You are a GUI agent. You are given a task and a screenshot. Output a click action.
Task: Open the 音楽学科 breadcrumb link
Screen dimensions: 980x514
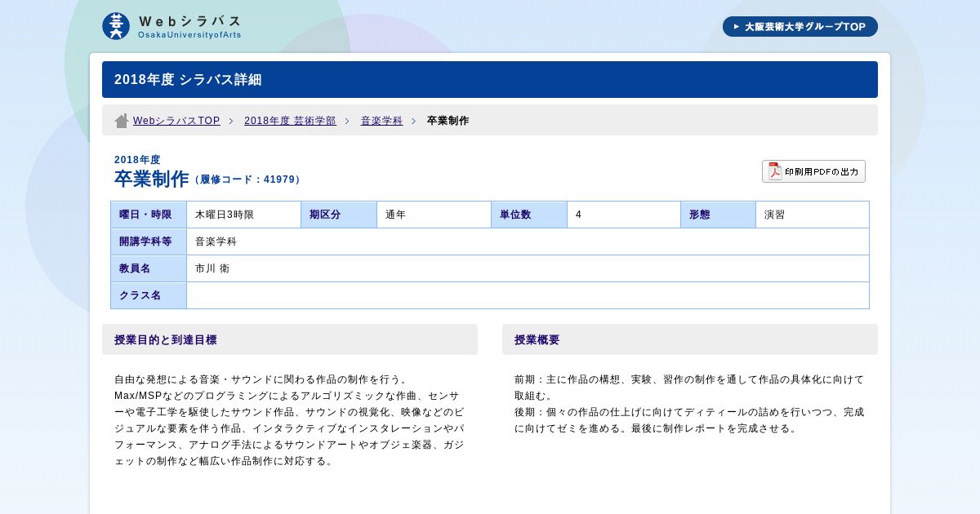[382, 121]
